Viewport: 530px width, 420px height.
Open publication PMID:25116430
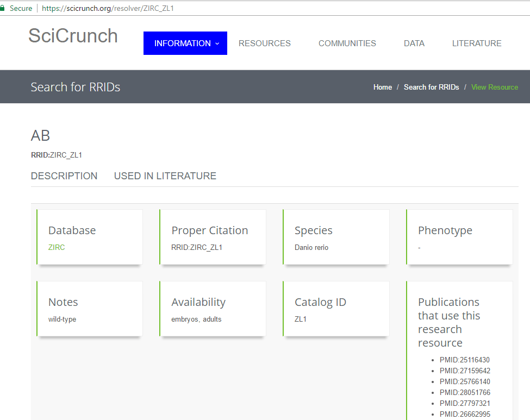(x=464, y=360)
